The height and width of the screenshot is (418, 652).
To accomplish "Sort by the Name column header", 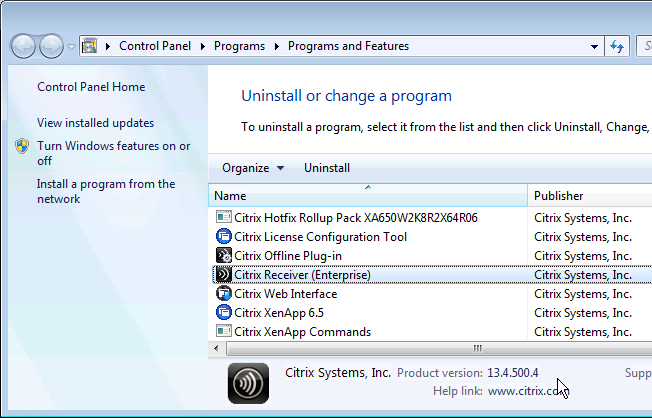I will point(368,195).
